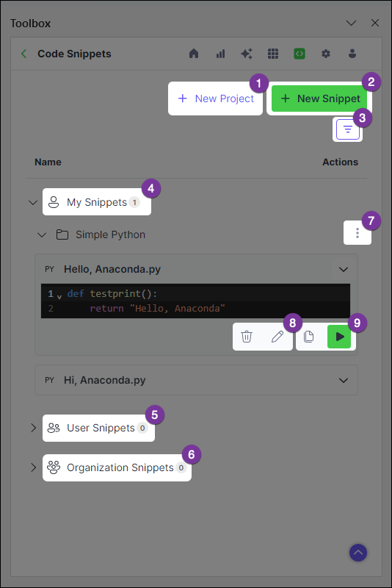Viewport: 392px width, 588px height.
Task: Toggle the snippet filter button
Action: pyautogui.click(x=348, y=129)
